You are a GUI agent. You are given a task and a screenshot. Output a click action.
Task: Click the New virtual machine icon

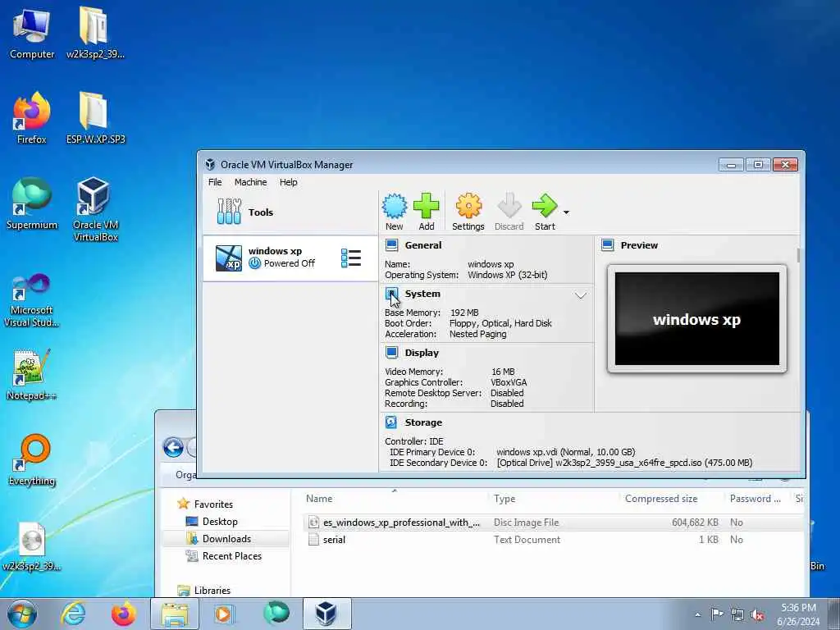point(395,206)
